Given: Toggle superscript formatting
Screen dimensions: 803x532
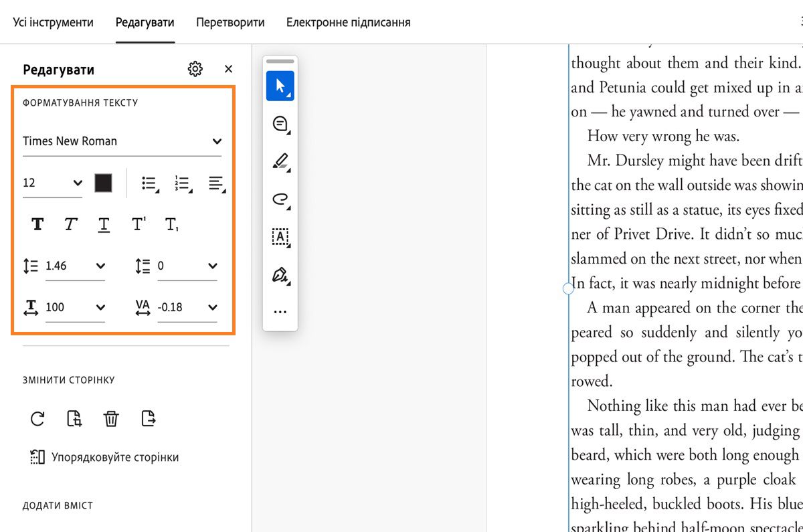Looking at the screenshot, I should (x=139, y=224).
